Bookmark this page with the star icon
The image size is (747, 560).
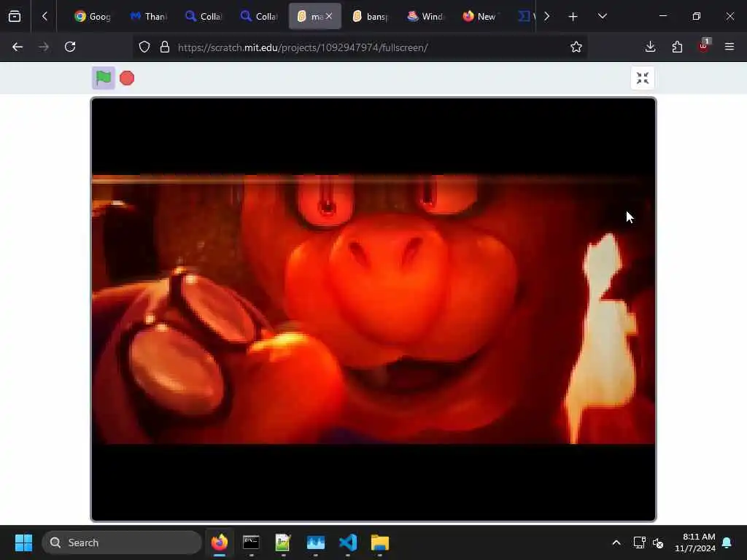click(576, 47)
